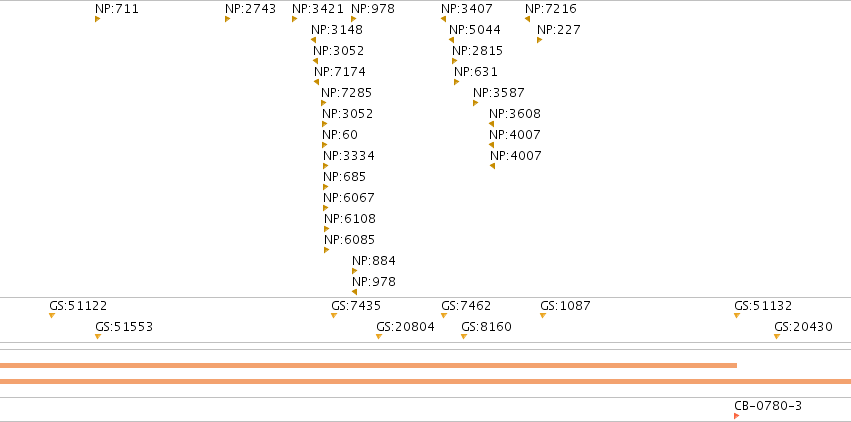Click the GS:20804 label
Image resolution: width=851 pixels, height=422 pixels.
coord(405,327)
